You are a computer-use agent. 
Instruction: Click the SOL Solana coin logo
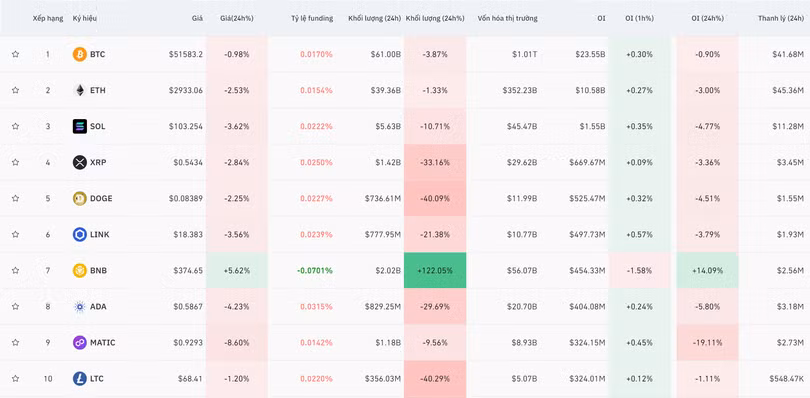click(x=80, y=126)
